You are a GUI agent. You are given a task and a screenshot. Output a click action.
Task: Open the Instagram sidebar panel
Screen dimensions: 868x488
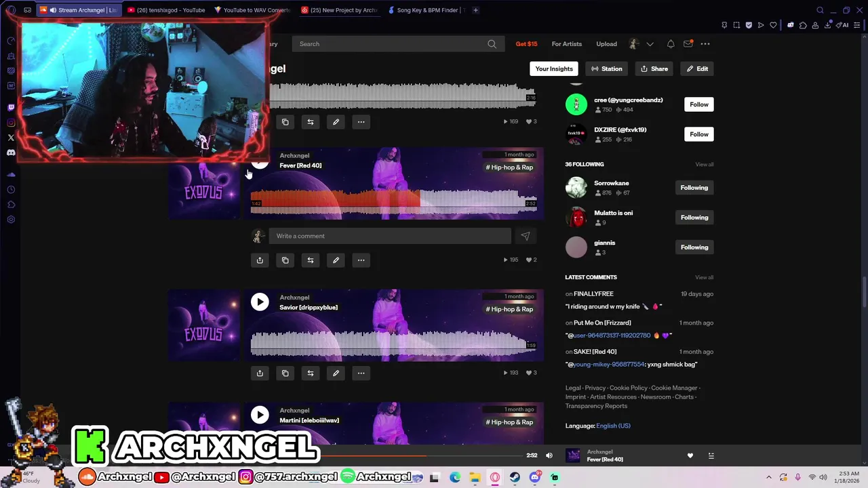pyautogui.click(x=11, y=123)
